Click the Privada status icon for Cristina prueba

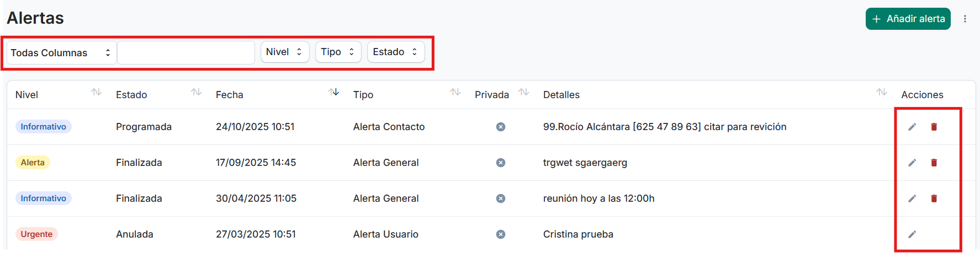click(x=501, y=234)
